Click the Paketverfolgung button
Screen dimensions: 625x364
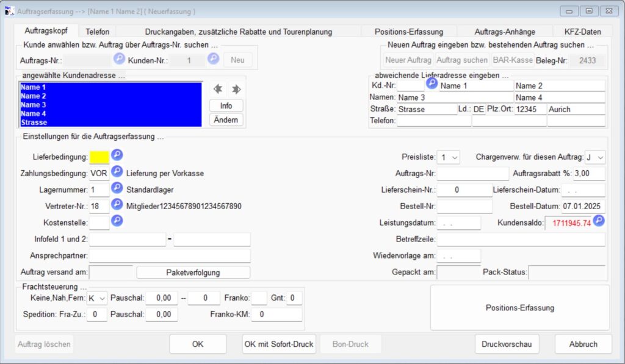click(x=193, y=273)
